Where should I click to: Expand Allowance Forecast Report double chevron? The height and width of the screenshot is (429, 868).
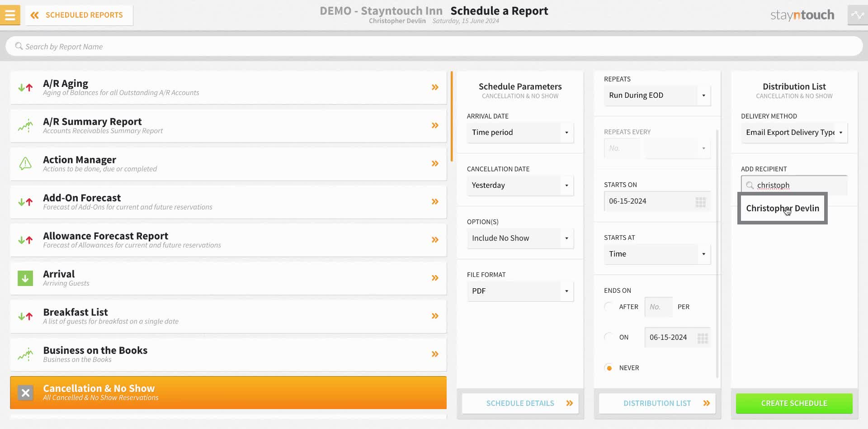pyautogui.click(x=435, y=239)
